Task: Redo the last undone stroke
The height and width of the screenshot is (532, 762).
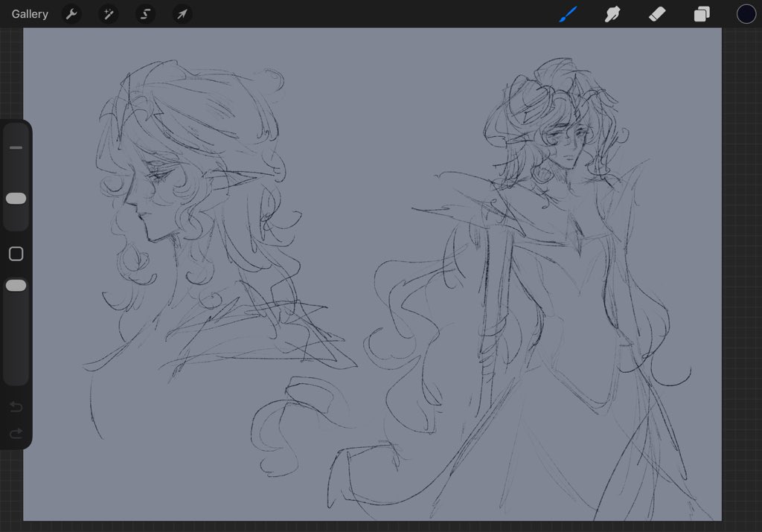Action: [16, 433]
